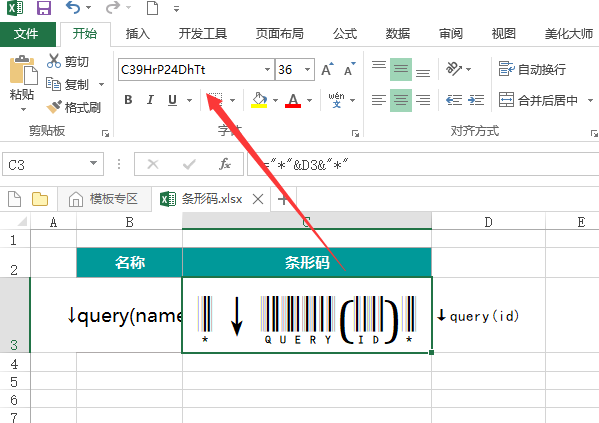Click text orientation icon
Image resolution: width=599 pixels, height=423 pixels.
pos(454,69)
